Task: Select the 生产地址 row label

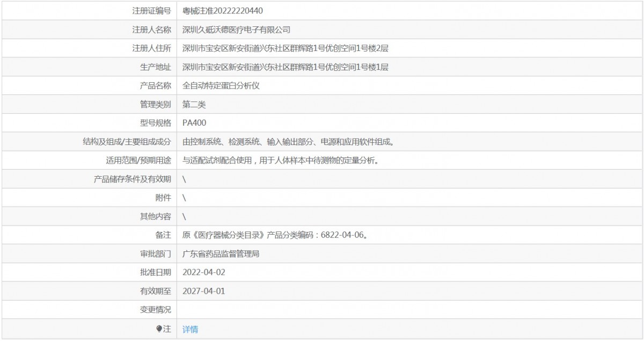Action: pos(156,67)
